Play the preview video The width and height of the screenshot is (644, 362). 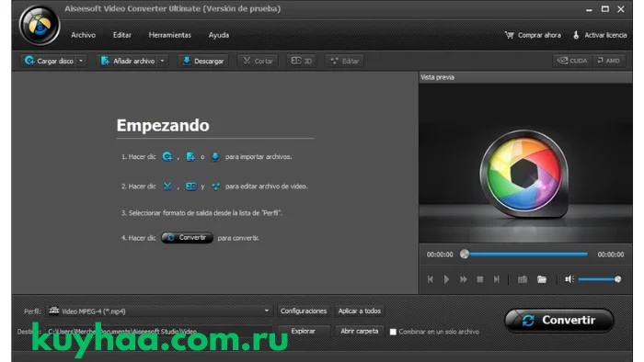pos(446,279)
